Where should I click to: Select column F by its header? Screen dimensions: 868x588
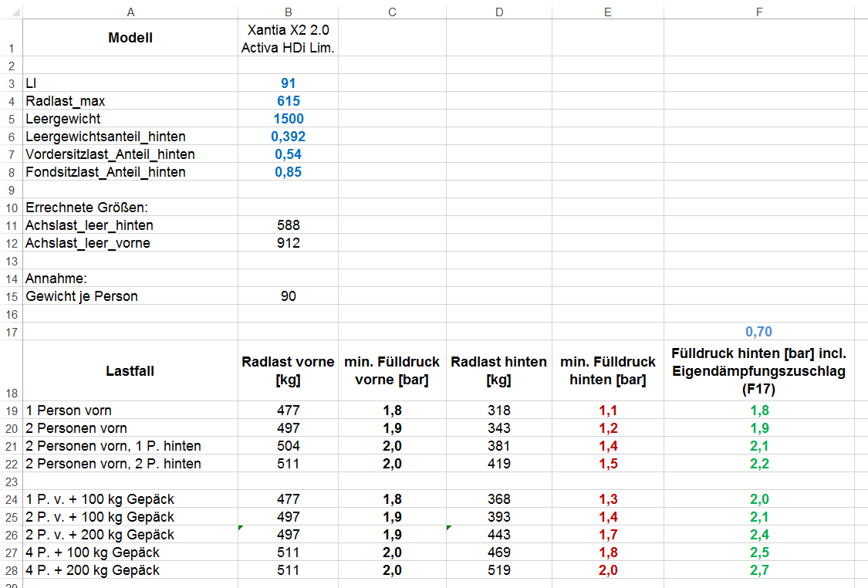759,12
